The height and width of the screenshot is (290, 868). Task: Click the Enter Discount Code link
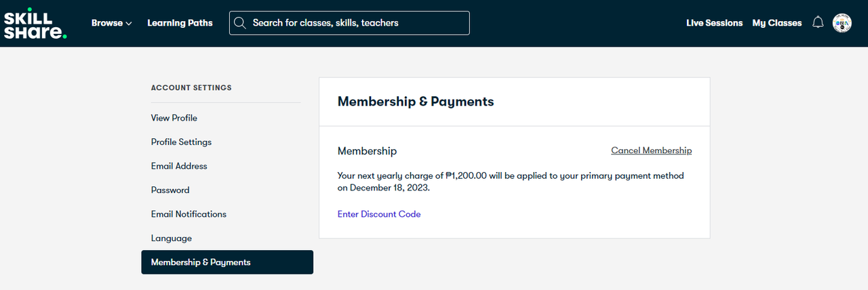click(379, 214)
